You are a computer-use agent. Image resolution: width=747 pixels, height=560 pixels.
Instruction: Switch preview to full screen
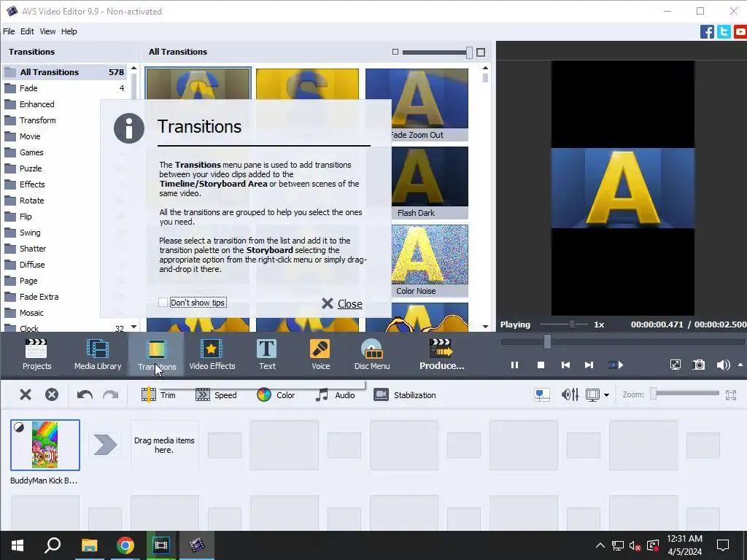coord(675,365)
